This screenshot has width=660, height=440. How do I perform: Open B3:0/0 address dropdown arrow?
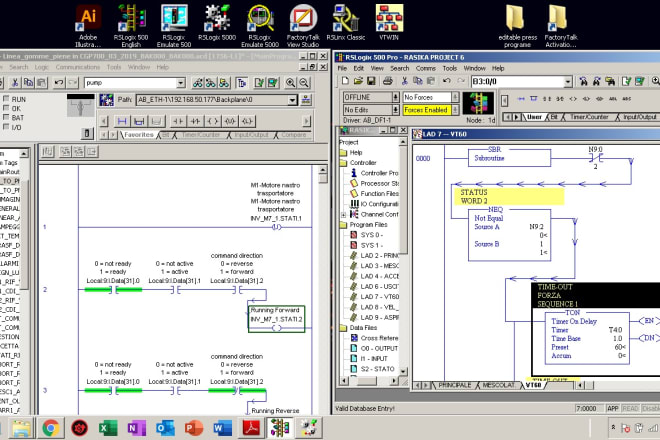tap(568, 81)
